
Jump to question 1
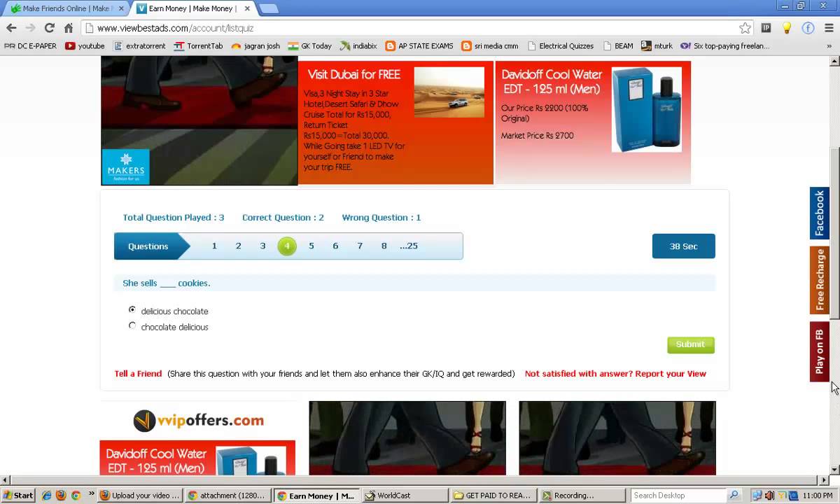pyautogui.click(x=214, y=246)
